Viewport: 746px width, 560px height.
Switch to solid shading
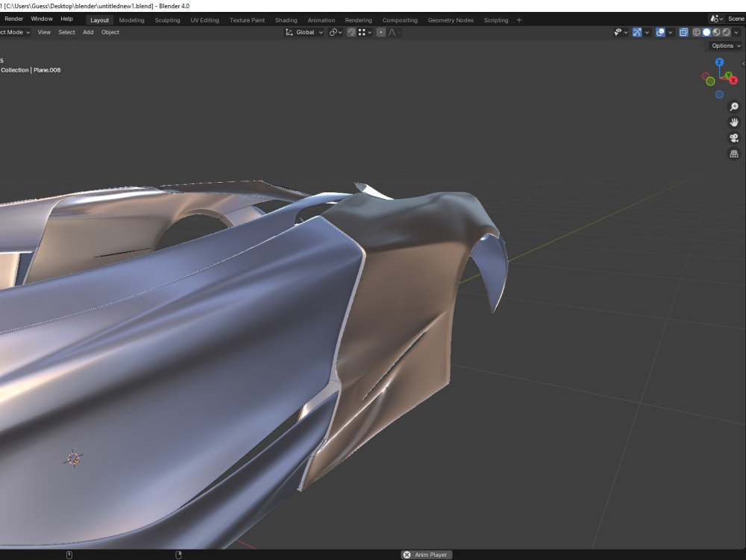tap(706, 32)
